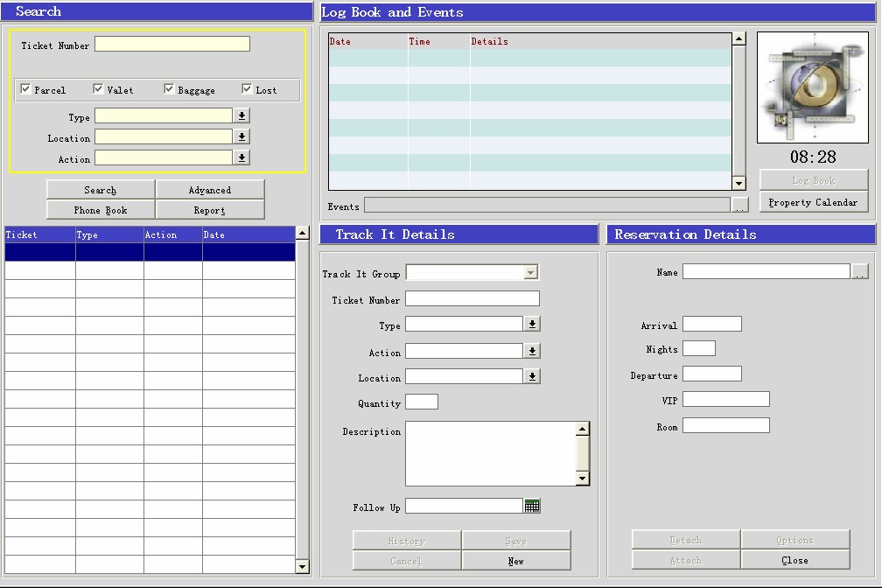Click the Follow Up date field
The width and height of the screenshot is (882, 588).
click(464, 506)
